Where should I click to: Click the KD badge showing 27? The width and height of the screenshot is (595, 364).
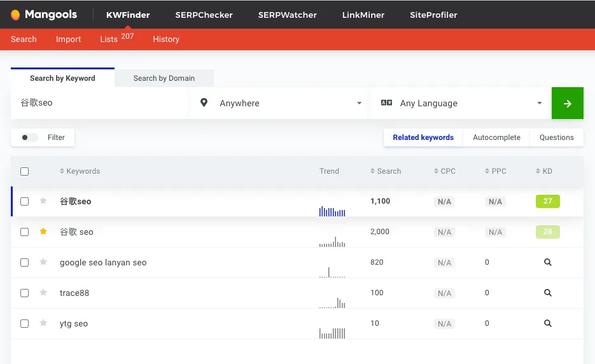coord(547,201)
